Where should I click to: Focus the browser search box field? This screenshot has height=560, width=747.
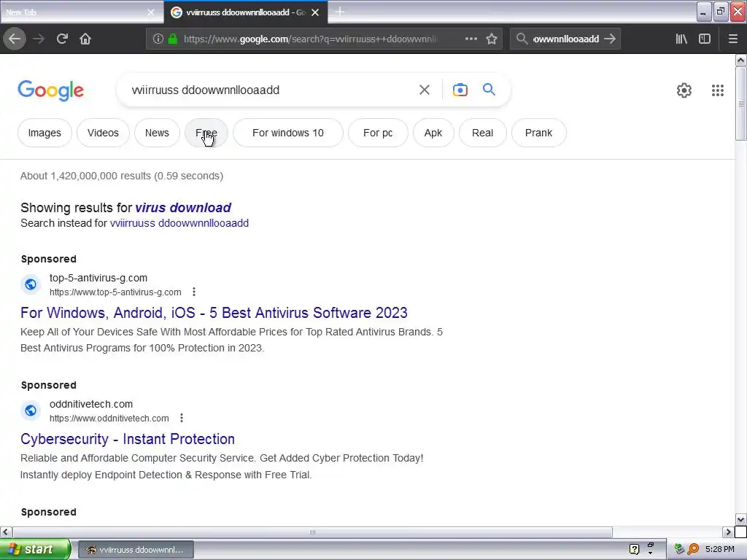(x=566, y=39)
